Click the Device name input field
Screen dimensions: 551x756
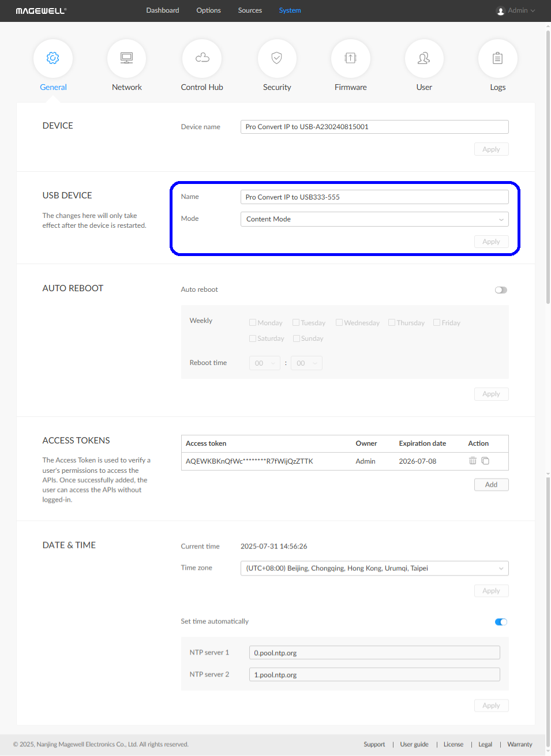point(374,127)
